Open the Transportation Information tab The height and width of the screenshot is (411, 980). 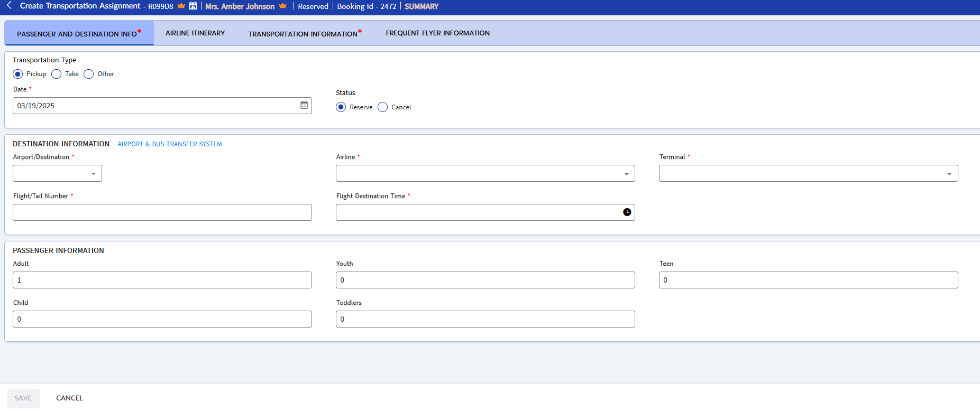(305, 33)
